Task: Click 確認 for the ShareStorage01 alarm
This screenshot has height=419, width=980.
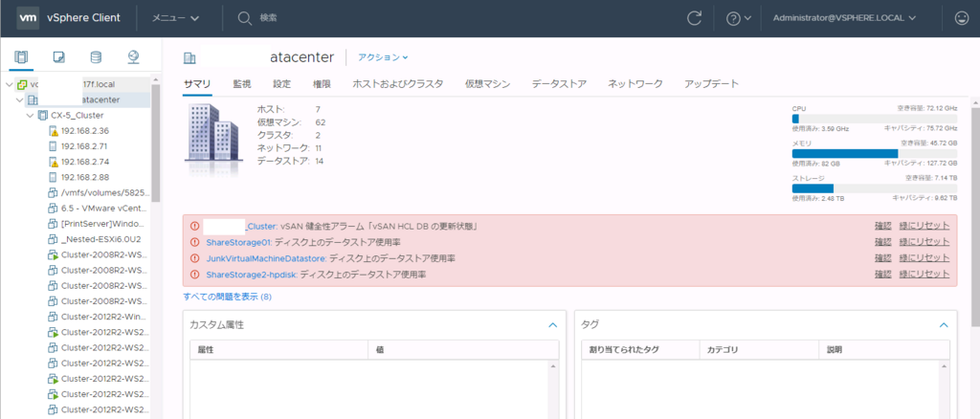Action: click(x=883, y=242)
